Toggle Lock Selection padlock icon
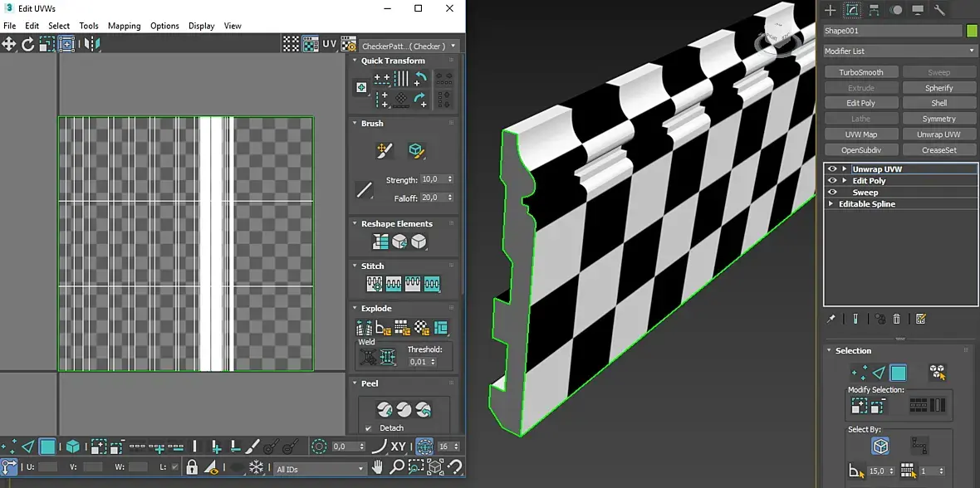The height and width of the screenshot is (488, 980). point(192,466)
